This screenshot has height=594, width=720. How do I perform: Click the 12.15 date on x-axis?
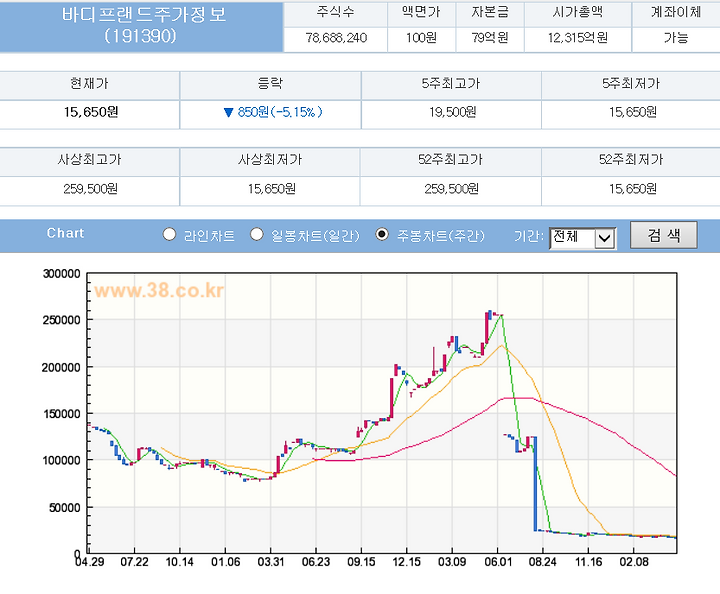pyautogui.click(x=406, y=562)
